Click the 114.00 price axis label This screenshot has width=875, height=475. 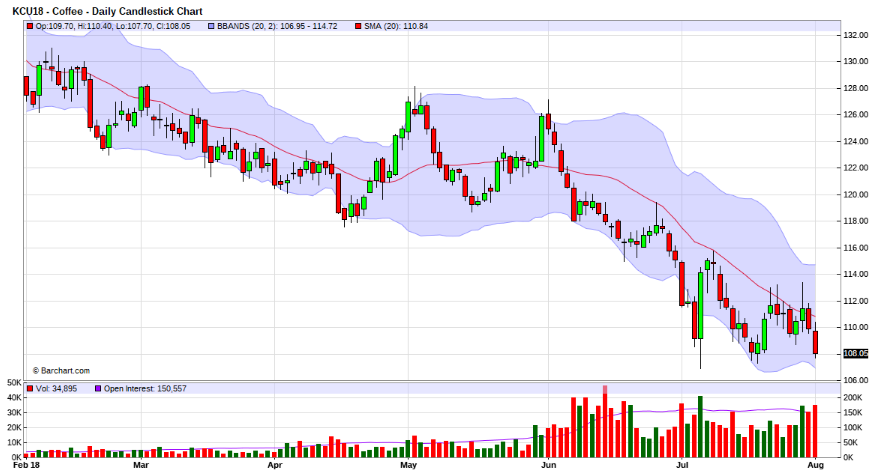856,274
